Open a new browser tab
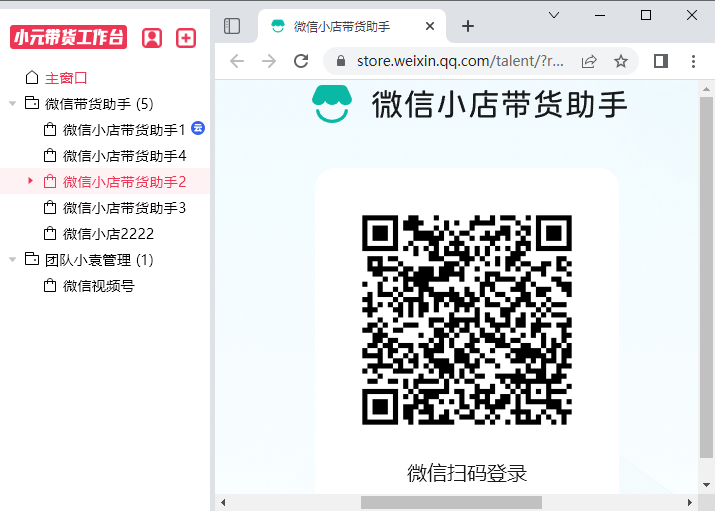 [x=468, y=26]
